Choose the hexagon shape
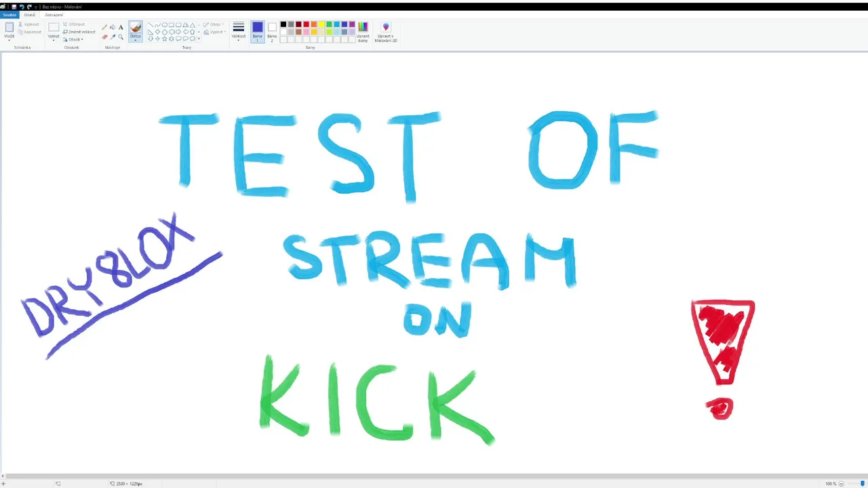868x488 pixels. pyautogui.click(x=172, y=32)
